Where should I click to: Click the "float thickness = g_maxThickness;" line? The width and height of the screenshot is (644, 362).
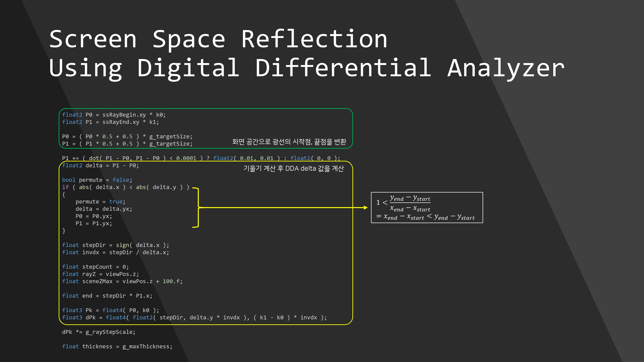click(117, 347)
